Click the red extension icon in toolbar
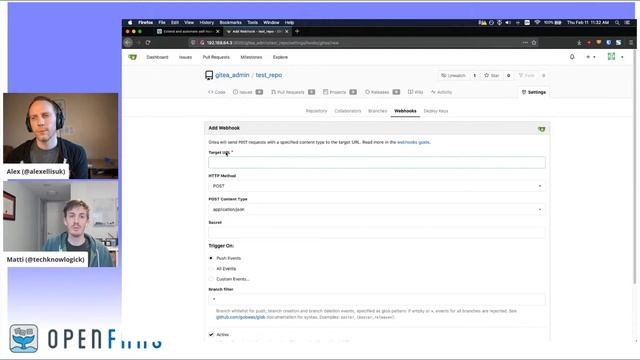This screenshot has width=640, height=360. point(589,42)
